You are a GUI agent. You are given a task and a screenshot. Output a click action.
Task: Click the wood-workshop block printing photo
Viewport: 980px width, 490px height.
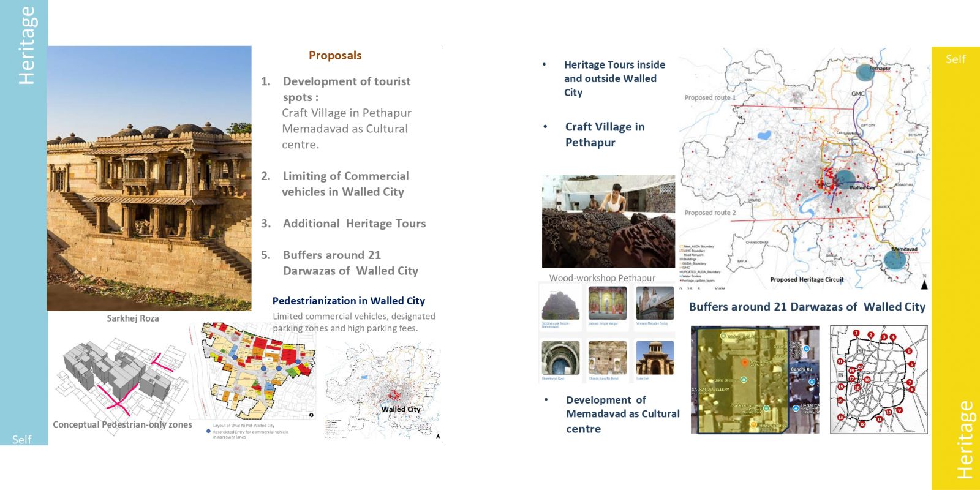pos(608,221)
